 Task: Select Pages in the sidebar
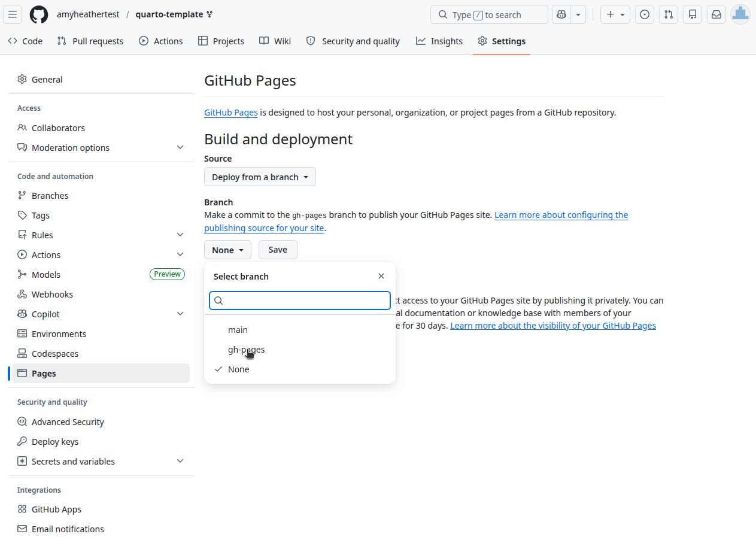coord(101,373)
